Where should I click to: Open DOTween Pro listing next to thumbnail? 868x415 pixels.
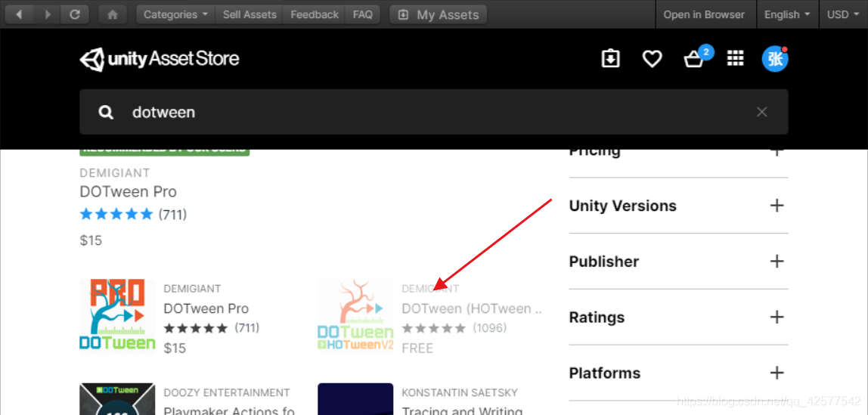point(206,308)
